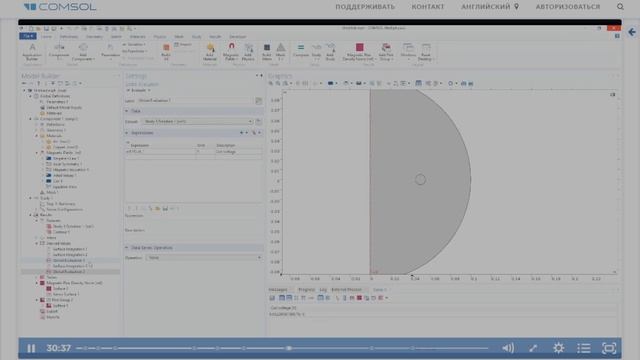This screenshot has height=360, width=640.
Task: Collapse the Expressions section in Settings
Action: [127, 133]
